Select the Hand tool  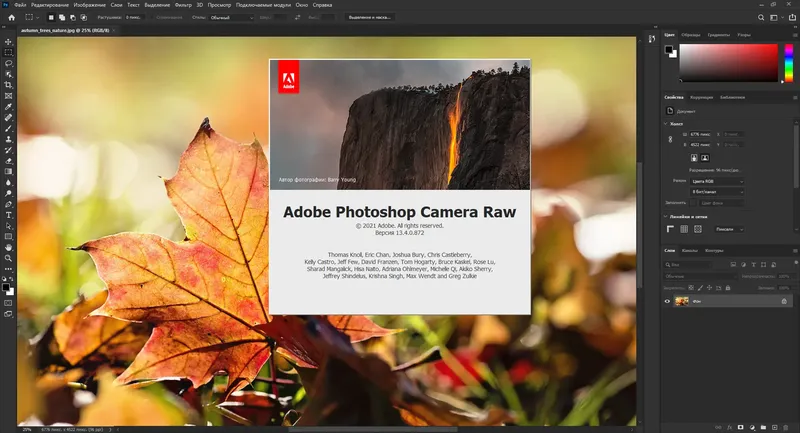(x=8, y=247)
